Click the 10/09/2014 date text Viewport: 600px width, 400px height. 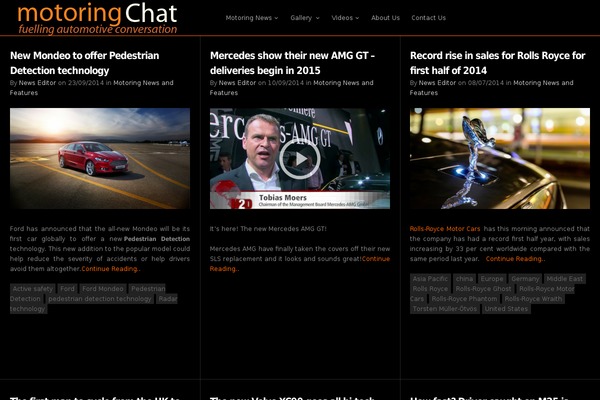coord(285,83)
